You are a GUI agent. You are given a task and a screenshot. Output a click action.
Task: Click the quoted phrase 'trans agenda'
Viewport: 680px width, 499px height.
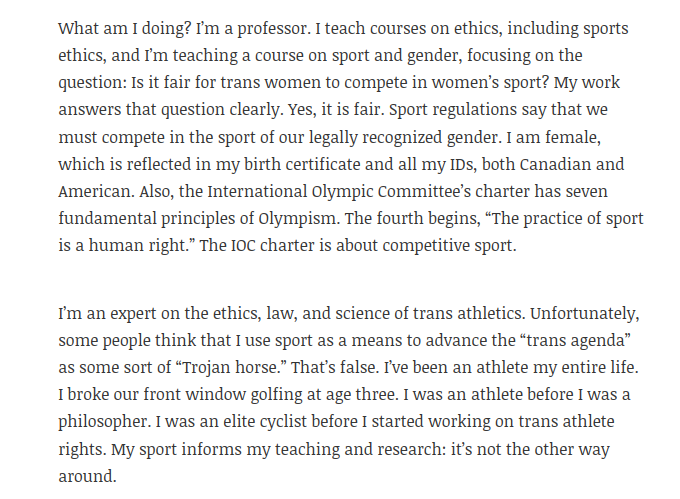[x=577, y=341]
